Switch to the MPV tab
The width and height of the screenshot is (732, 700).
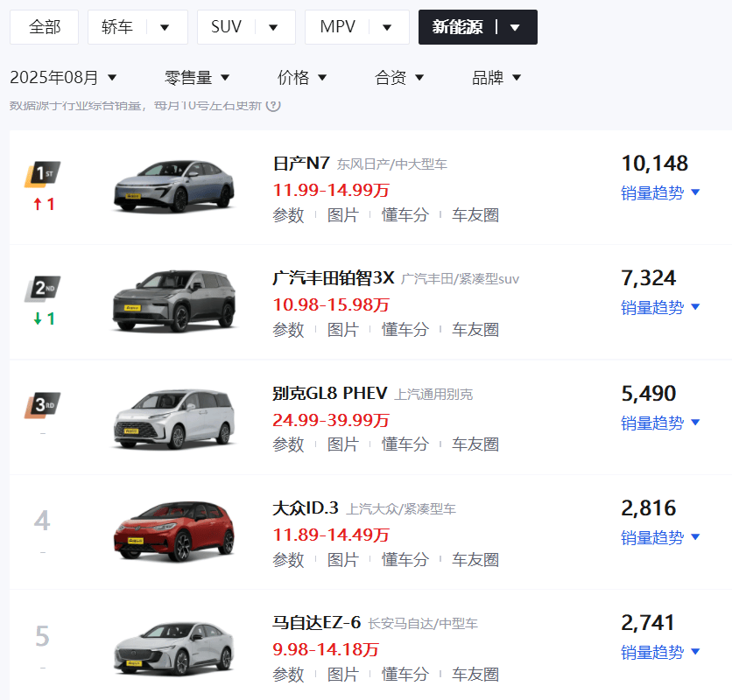[x=338, y=27]
